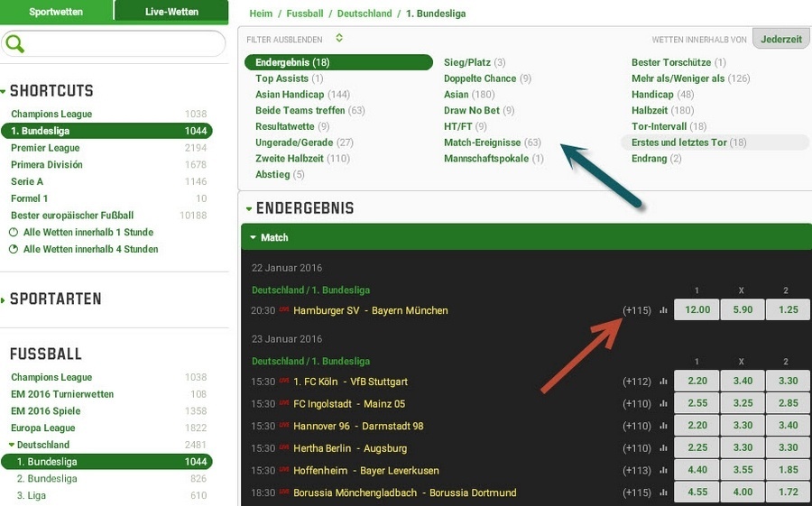Bet 12.00 on Hamburger SV win

(x=697, y=309)
